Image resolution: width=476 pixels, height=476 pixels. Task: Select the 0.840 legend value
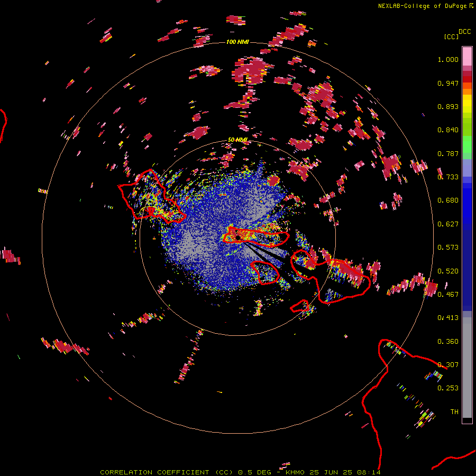tap(448, 130)
